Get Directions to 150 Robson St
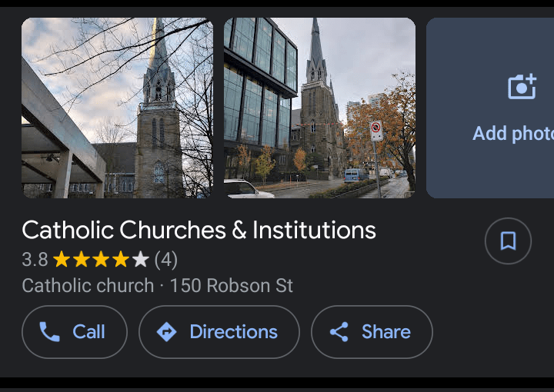 click(219, 332)
